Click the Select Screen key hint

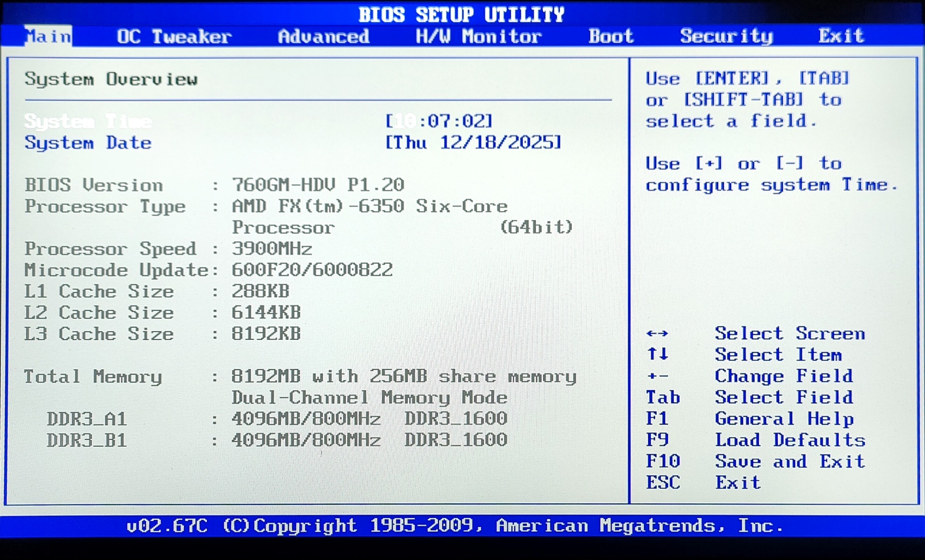click(790, 334)
